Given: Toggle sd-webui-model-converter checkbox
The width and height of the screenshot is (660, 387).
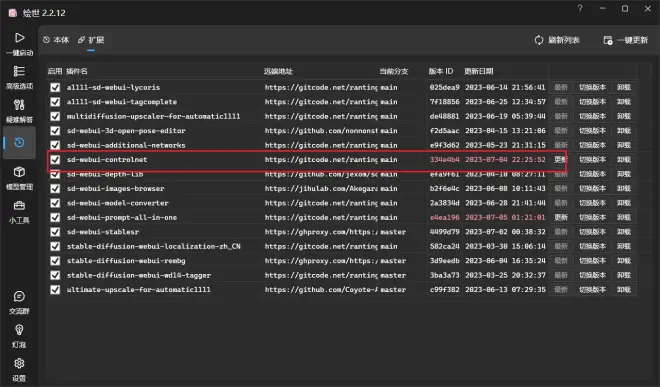Looking at the screenshot, I should click(x=55, y=203).
